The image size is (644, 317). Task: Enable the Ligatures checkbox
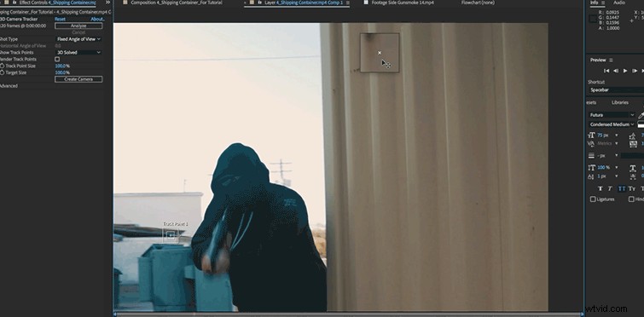[x=593, y=199]
